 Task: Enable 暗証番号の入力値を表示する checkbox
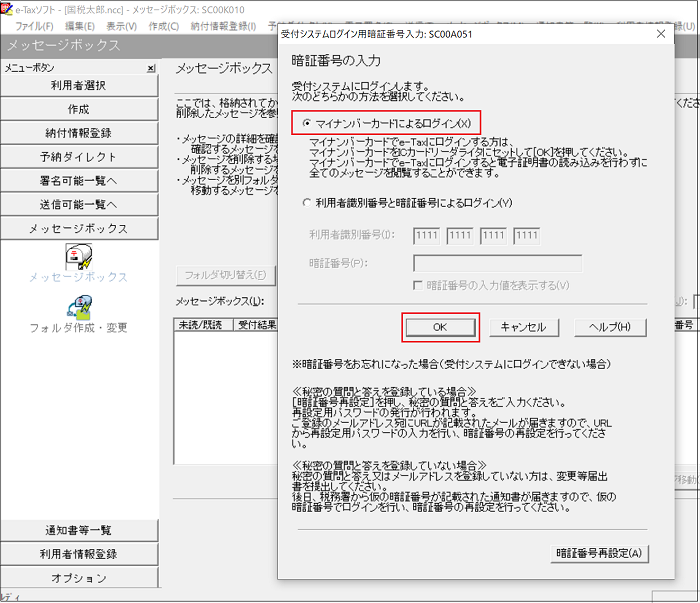tap(419, 285)
